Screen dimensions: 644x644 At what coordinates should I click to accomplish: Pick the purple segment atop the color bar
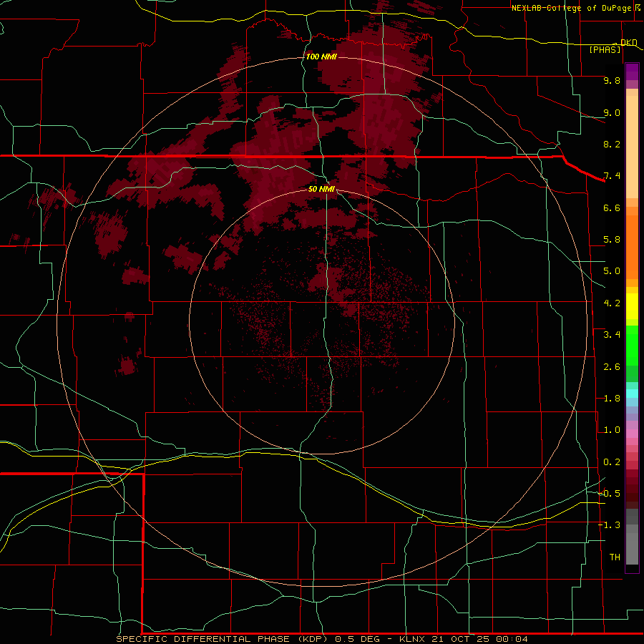(x=632, y=72)
